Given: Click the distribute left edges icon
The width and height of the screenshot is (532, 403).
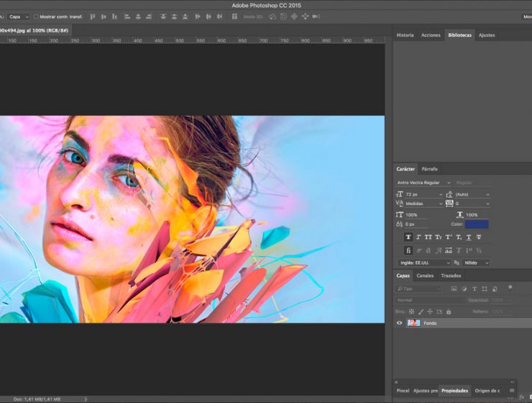Looking at the screenshot, I should 198,17.
